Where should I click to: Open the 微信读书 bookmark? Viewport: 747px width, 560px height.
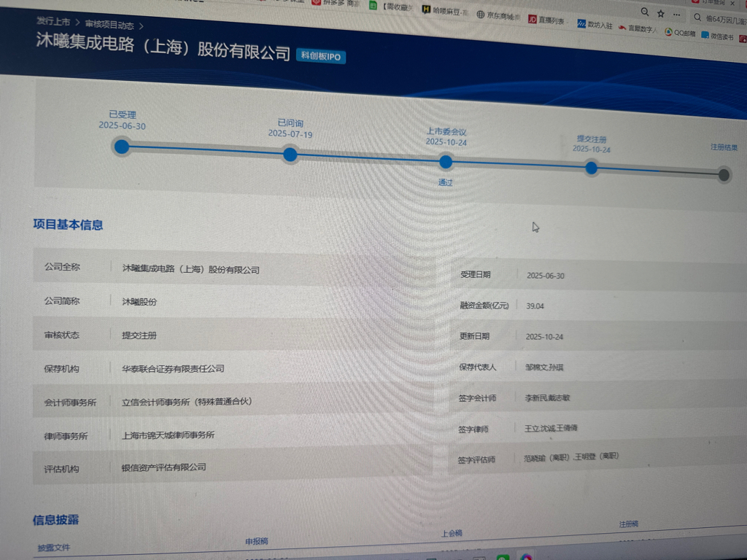[717, 36]
